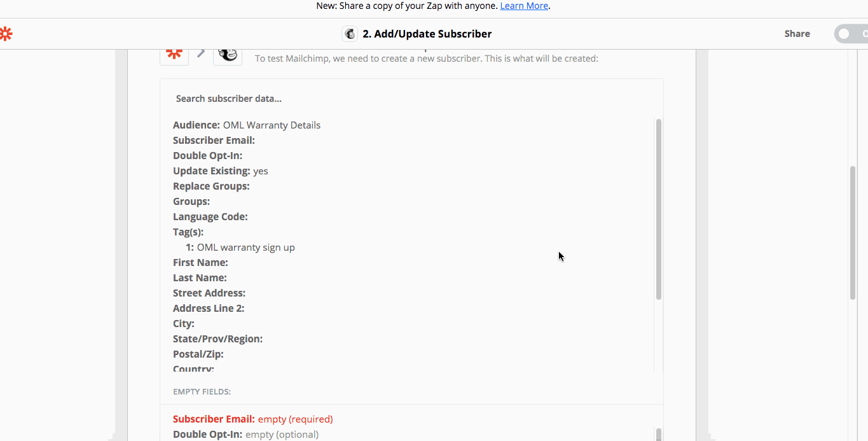Viewport: 868px width, 441px height.
Task: Select the 'Last Name:' row
Action: tap(200, 278)
